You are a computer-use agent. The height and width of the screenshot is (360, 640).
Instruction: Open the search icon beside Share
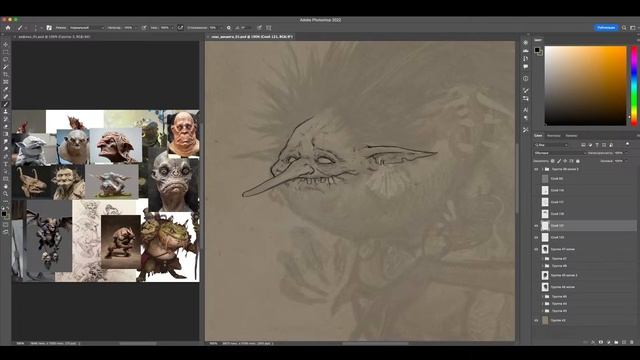pos(624,28)
